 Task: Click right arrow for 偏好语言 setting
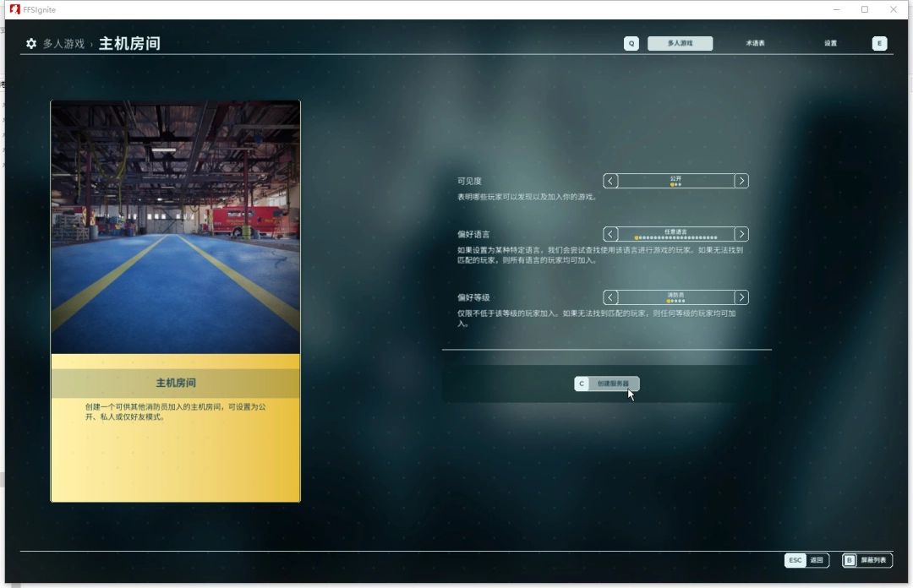point(741,234)
